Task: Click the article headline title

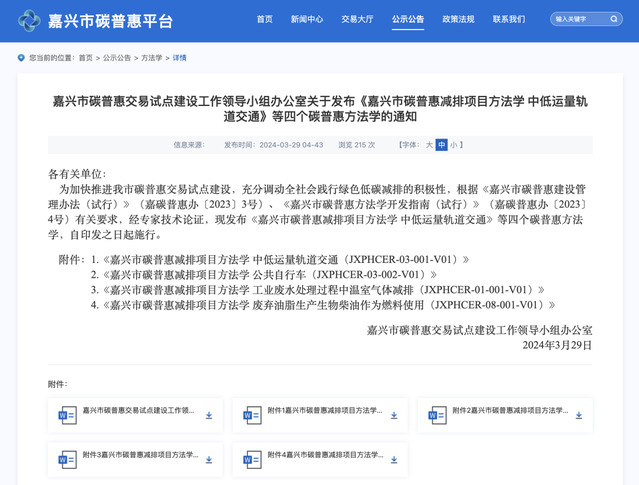Action: [x=320, y=109]
